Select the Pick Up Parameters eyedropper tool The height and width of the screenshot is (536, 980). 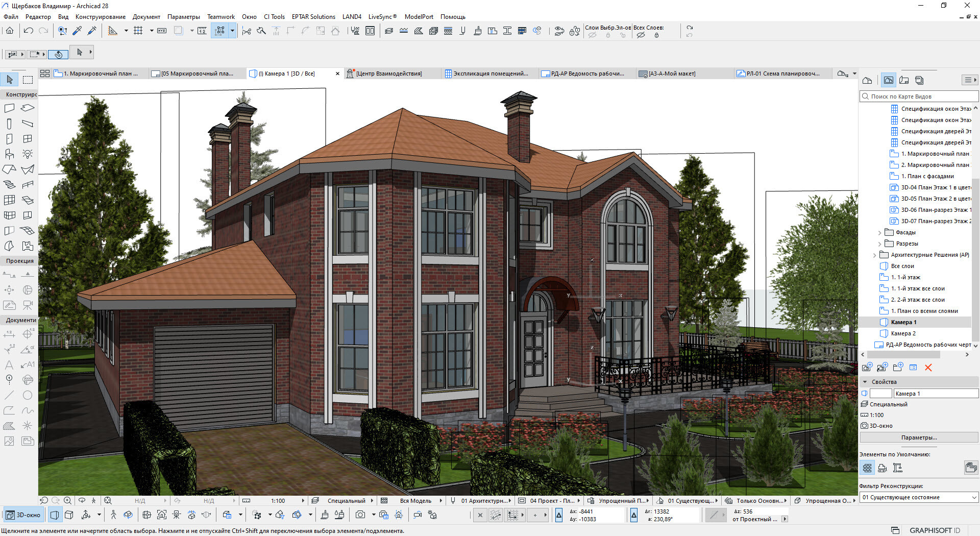click(78, 31)
